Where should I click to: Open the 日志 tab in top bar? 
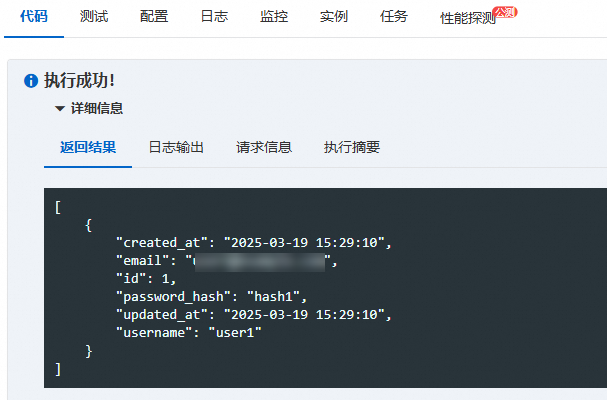click(x=214, y=17)
